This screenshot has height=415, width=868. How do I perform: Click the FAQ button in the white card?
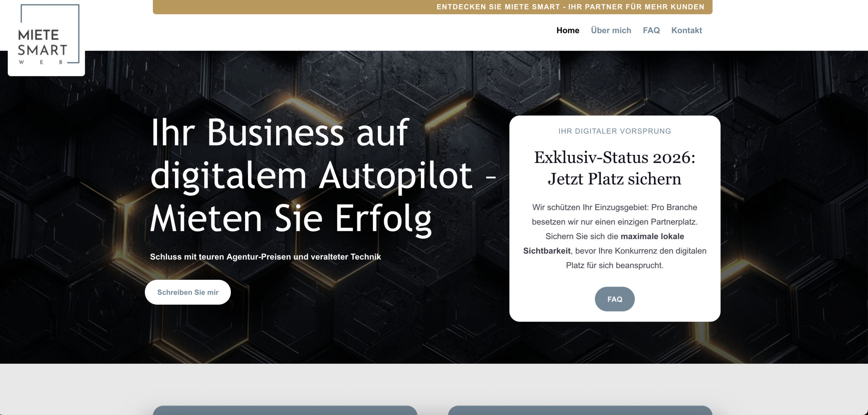(615, 299)
